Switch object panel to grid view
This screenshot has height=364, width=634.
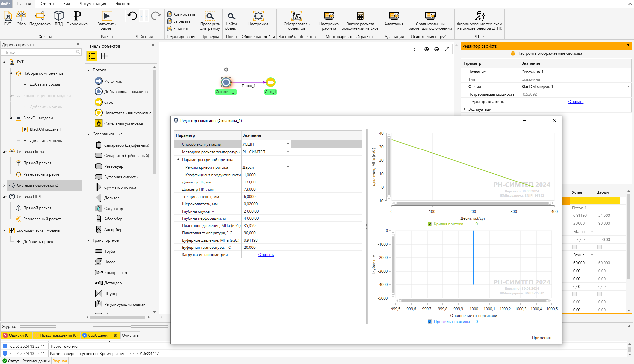pos(105,56)
